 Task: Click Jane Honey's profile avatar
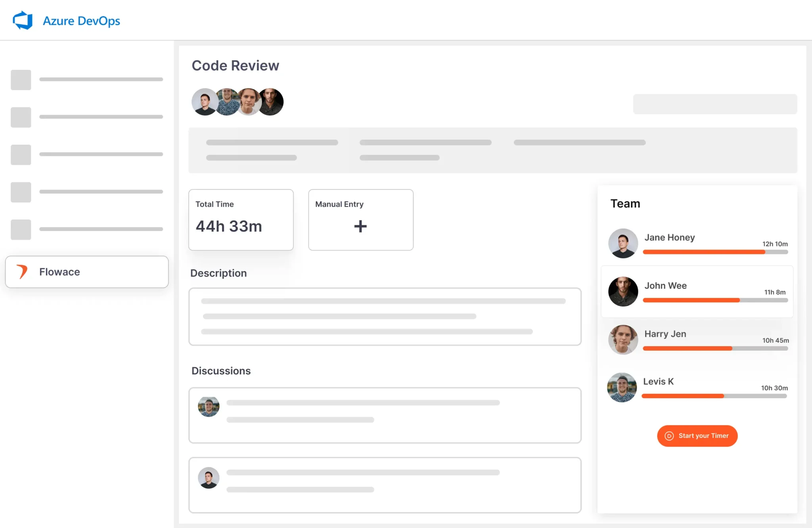point(622,243)
